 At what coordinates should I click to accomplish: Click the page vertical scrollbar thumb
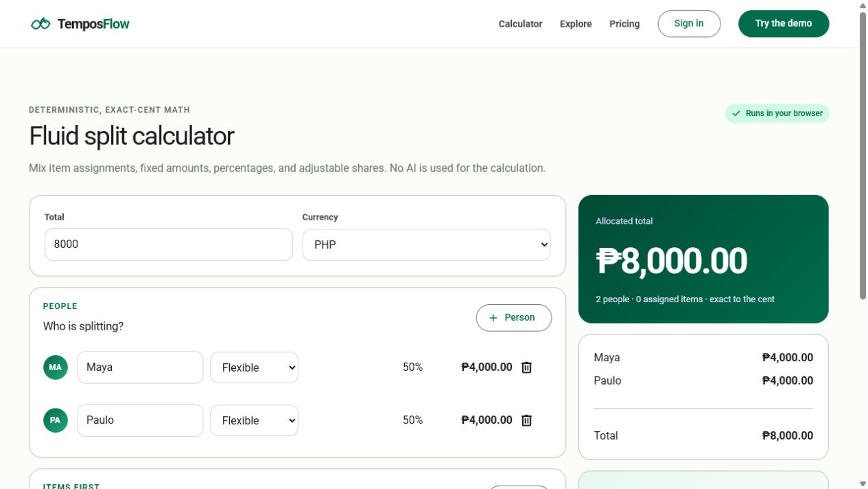[x=863, y=155]
